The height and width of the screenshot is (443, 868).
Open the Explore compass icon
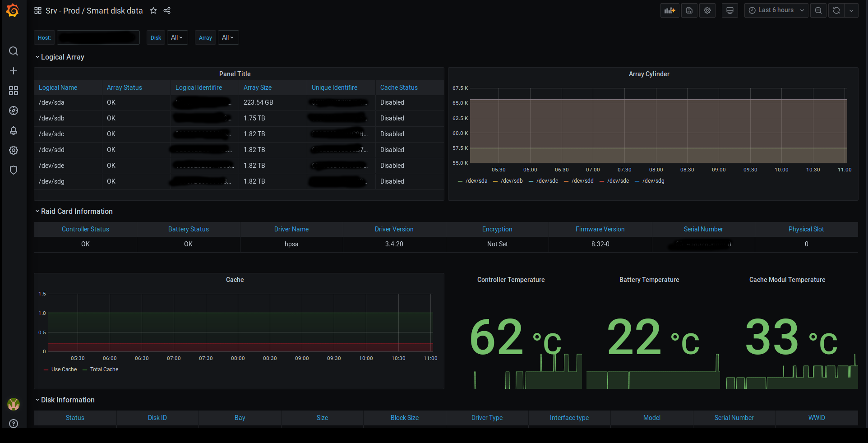pos(14,111)
